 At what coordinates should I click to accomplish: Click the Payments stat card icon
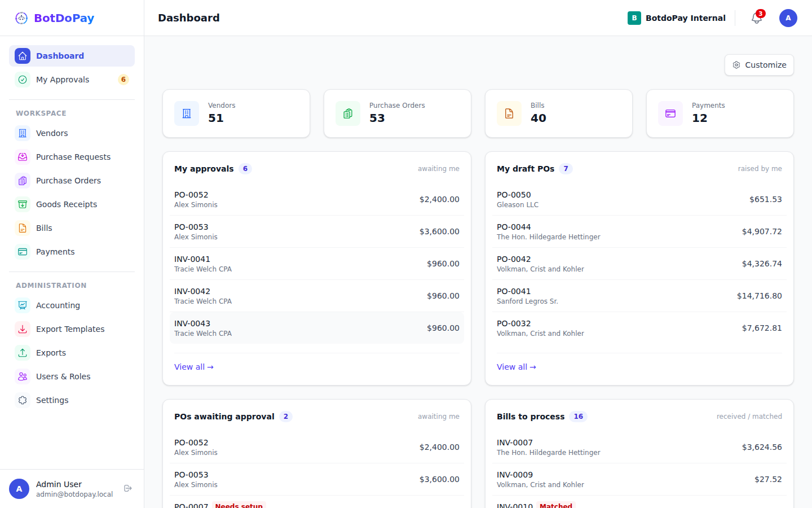[670, 113]
